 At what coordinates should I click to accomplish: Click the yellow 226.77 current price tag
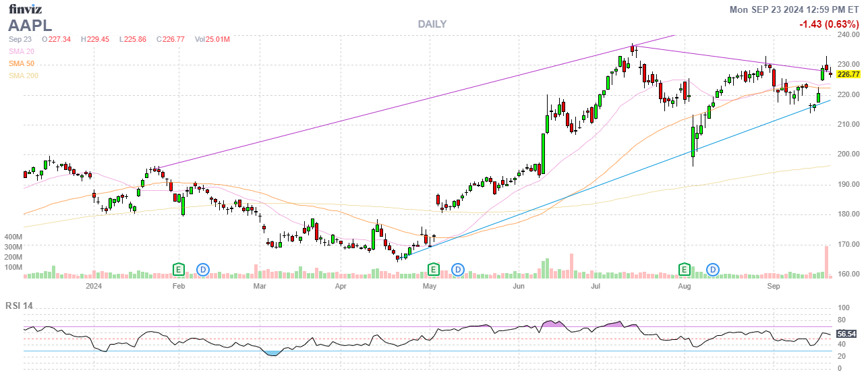click(x=848, y=74)
